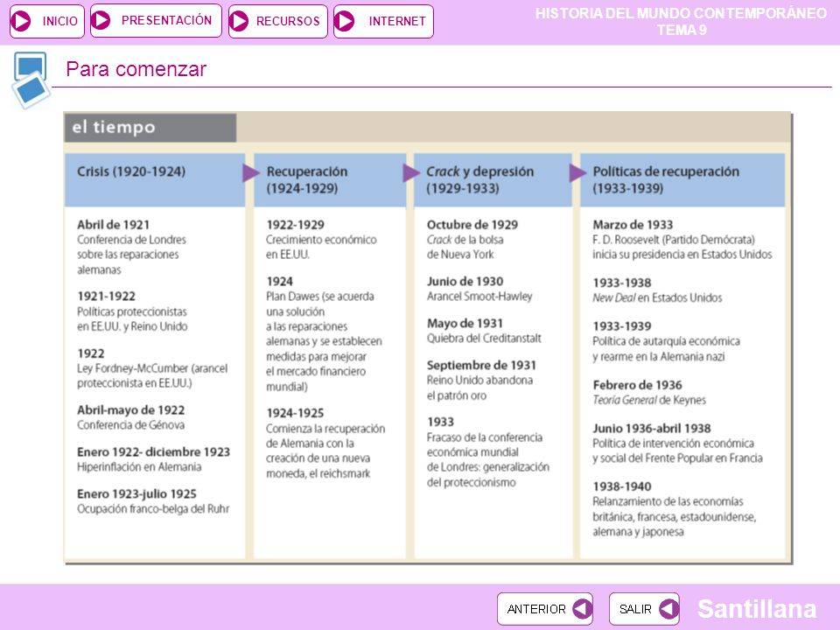Click 'New Deal en Estados Unidos' text
This screenshot has width=840, height=630.
pyautogui.click(x=657, y=297)
